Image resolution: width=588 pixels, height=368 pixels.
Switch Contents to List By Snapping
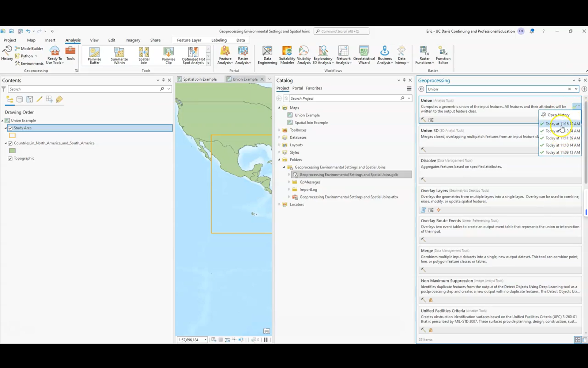click(x=49, y=99)
